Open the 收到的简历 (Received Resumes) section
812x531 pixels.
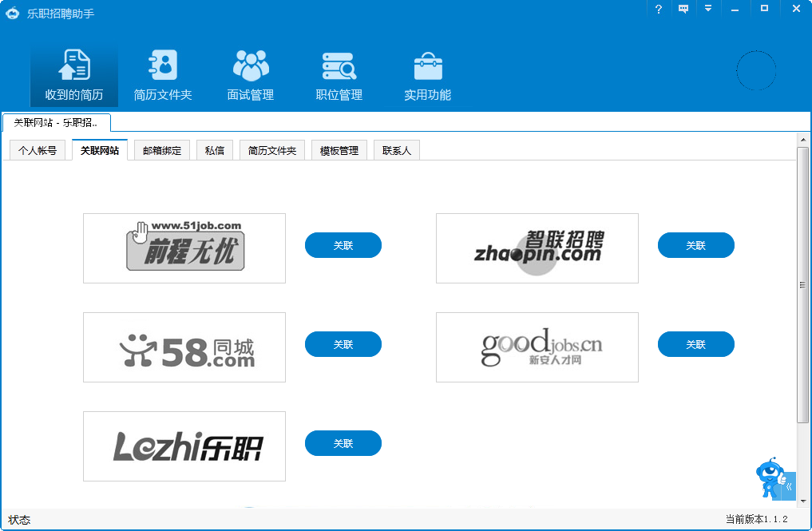73,74
